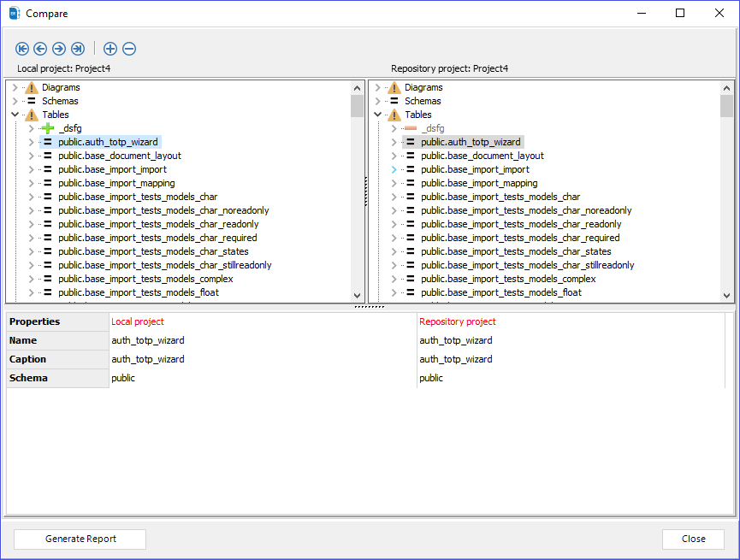Select local public.base_document_layout table
Image resolution: width=740 pixels, height=560 pixels.
[120, 156]
